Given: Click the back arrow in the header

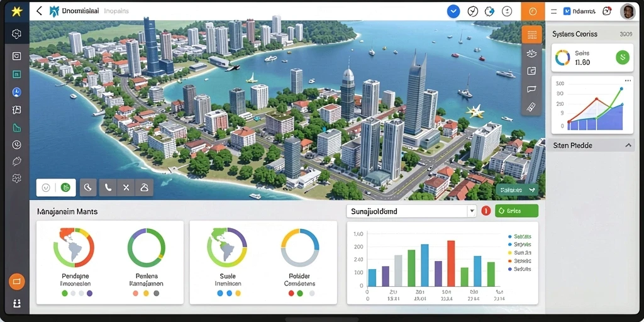Looking at the screenshot, I should 39,11.
